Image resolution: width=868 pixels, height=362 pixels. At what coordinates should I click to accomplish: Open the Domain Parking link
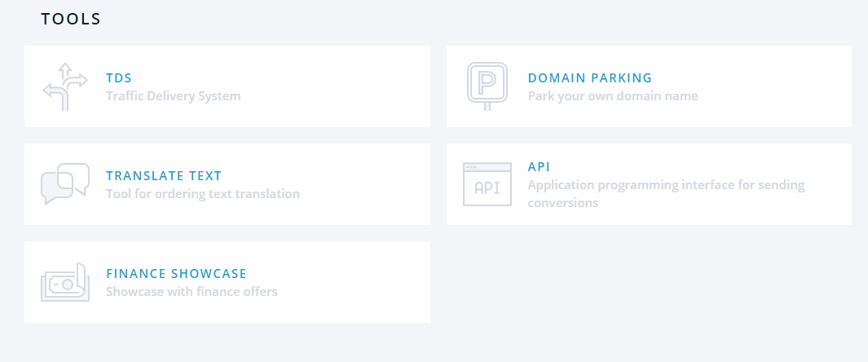pyautogui.click(x=590, y=78)
